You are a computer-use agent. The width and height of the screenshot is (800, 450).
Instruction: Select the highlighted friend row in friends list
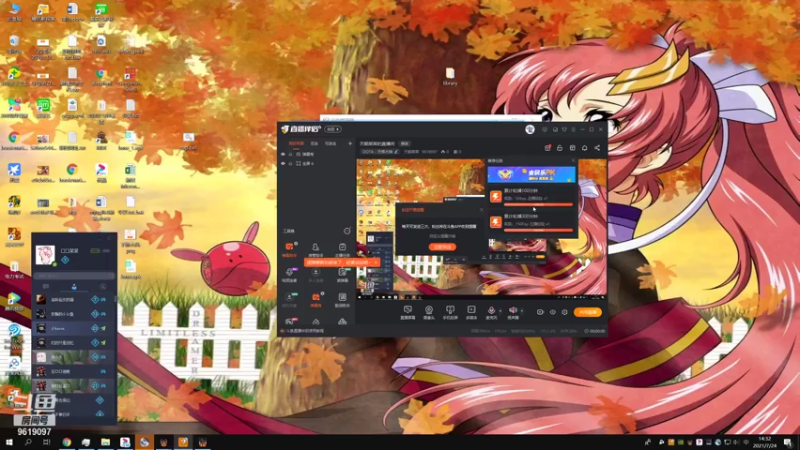[x=74, y=328]
